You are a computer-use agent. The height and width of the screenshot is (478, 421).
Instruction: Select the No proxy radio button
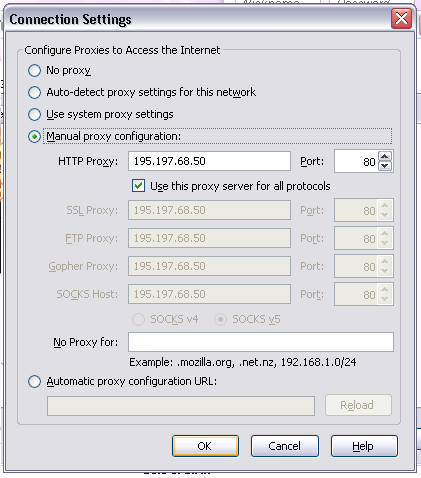pyautogui.click(x=34, y=71)
